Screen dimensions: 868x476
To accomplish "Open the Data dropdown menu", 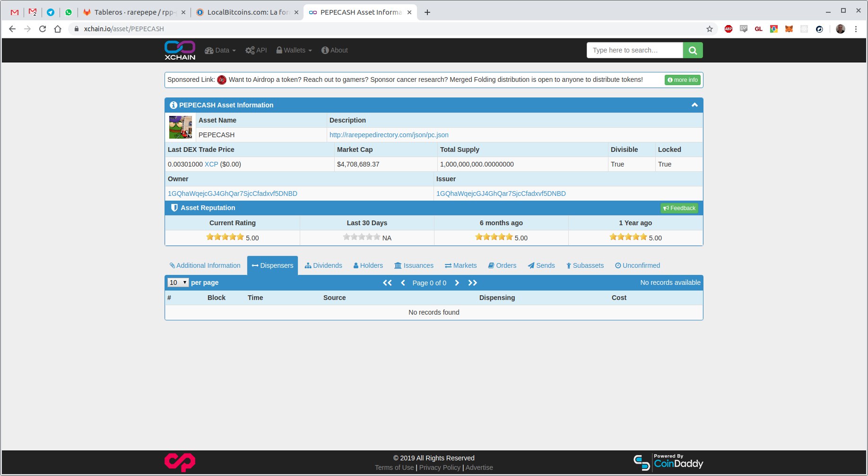I will [220, 50].
